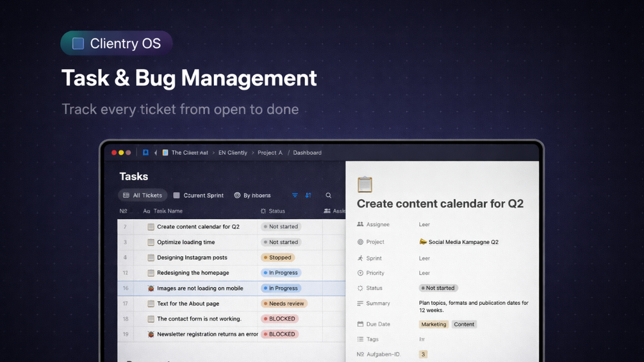Click the empty Assignee field Leer
The width and height of the screenshot is (644, 362).
click(x=424, y=224)
